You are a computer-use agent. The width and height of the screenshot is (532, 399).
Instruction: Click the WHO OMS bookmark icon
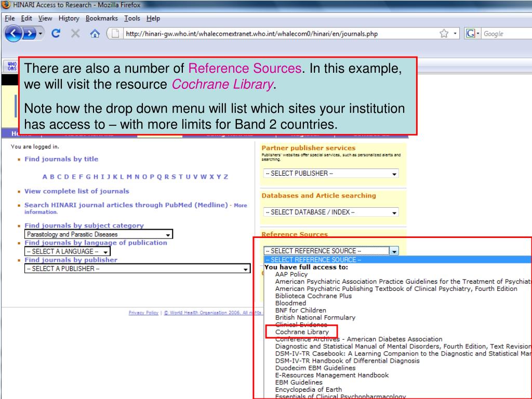pyautogui.click(x=12, y=66)
